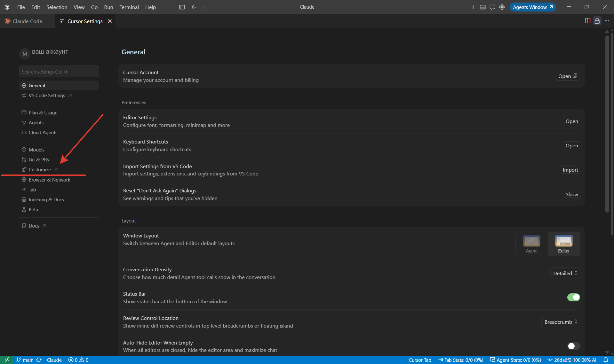Toggle the bottom panel icon in title bar
The image size is (614, 364).
[483, 7]
